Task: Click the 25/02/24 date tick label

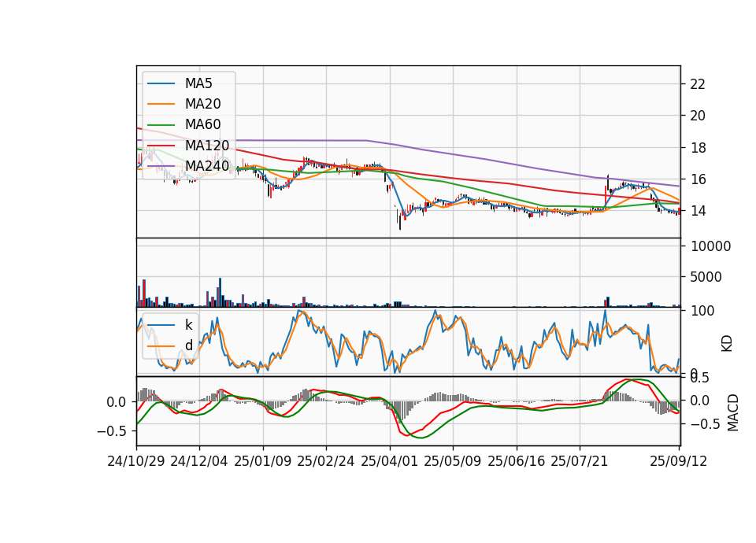Action: click(x=326, y=461)
